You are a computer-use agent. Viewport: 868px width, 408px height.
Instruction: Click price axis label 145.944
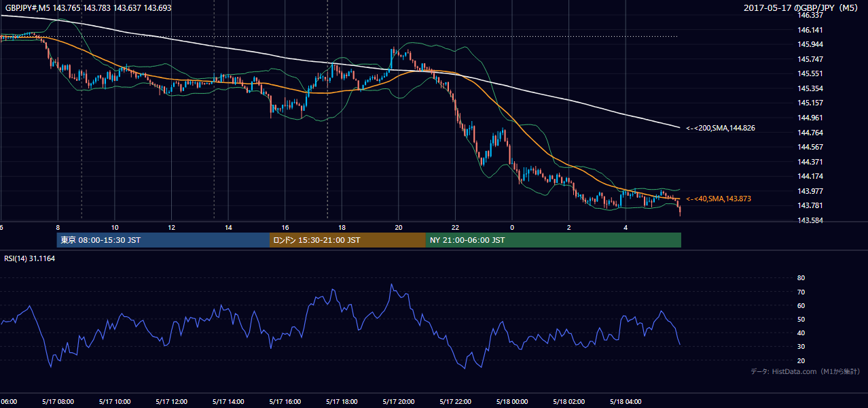[810, 44]
